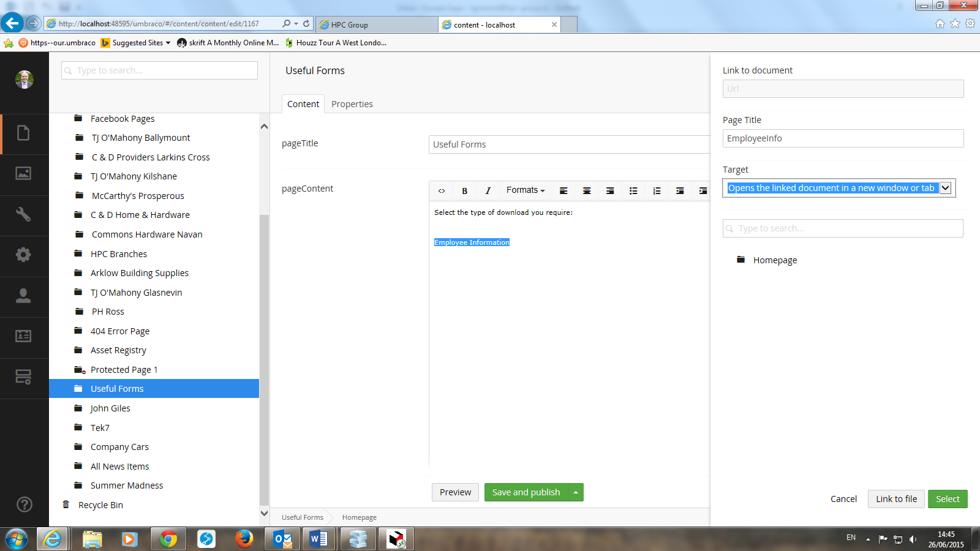
Task: Select Useful Forms tree node
Action: [x=154, y=389]
